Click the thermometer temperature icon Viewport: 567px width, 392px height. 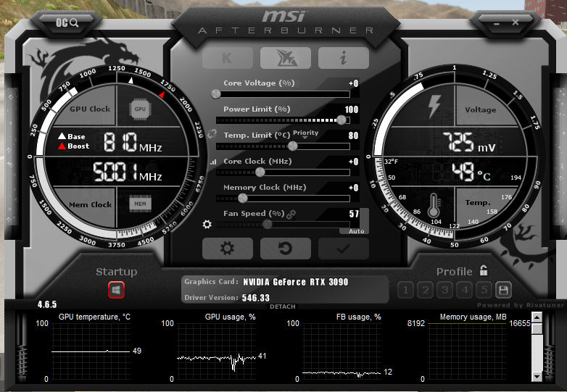coord(433,205)
